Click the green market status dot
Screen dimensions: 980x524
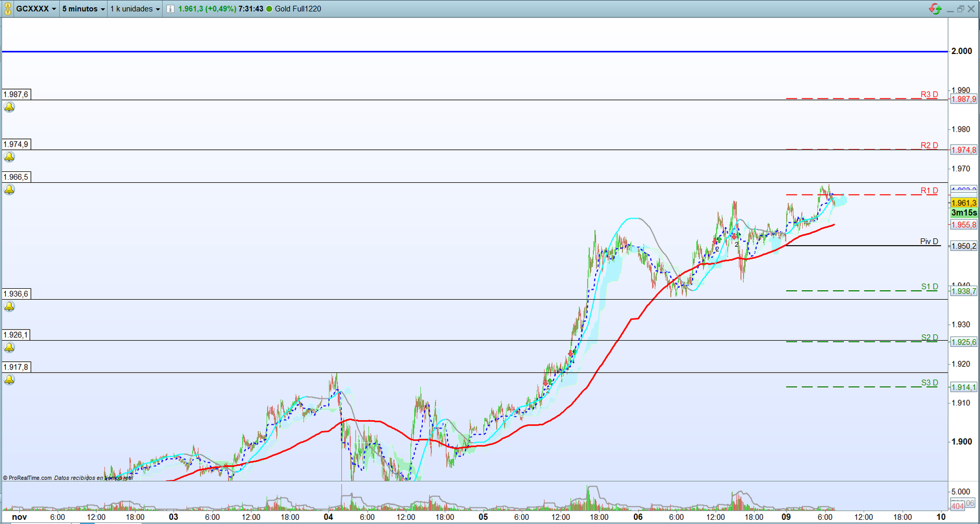tap(270, 9)
